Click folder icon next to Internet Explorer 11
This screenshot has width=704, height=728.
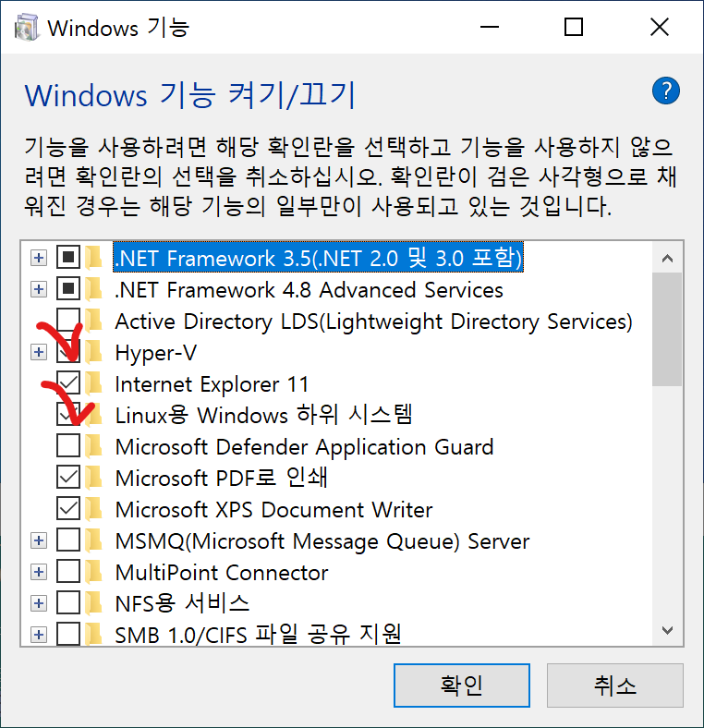coord(94,383)
